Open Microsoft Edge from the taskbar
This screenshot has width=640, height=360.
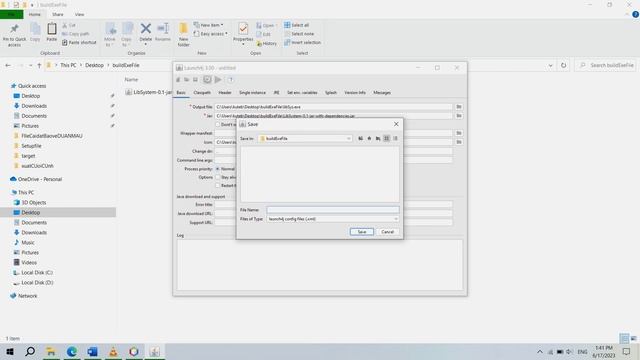(72, 351)
